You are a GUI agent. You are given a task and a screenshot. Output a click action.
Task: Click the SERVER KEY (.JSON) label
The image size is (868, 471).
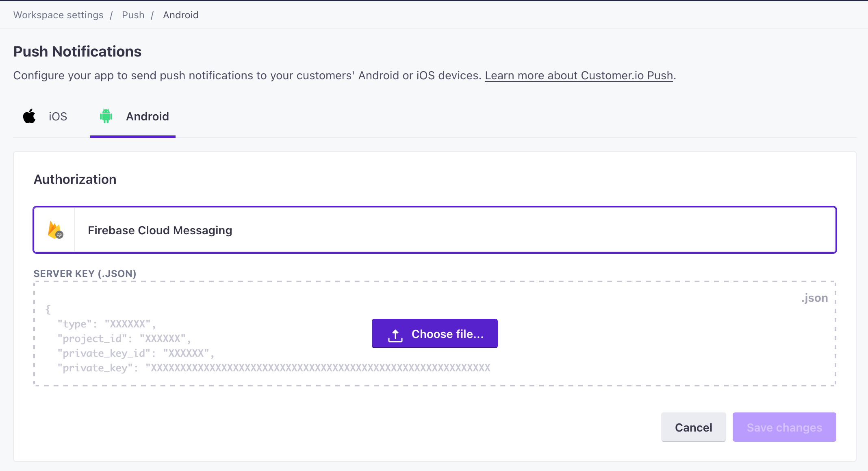pos(85,274)
